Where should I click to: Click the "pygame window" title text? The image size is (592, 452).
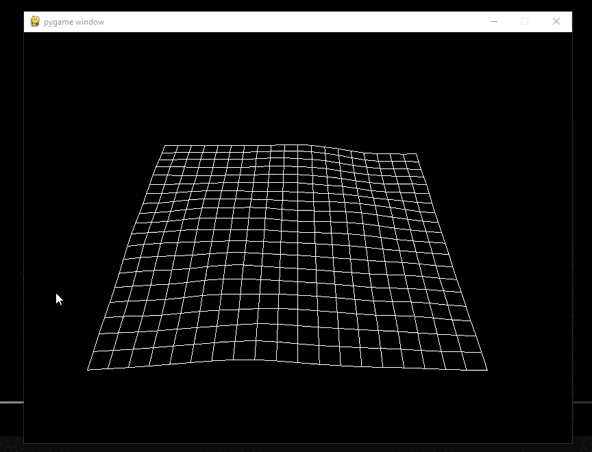coord(74,22)
